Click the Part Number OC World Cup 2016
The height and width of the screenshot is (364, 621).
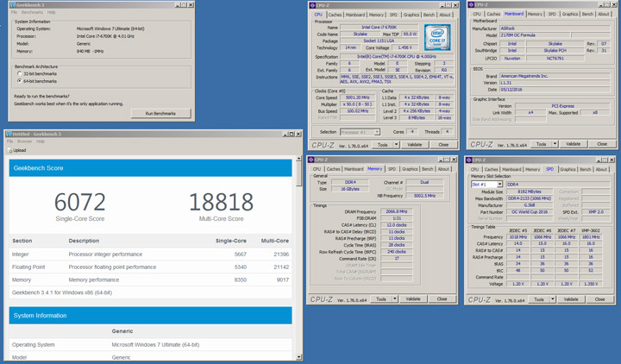click(530, 212)
